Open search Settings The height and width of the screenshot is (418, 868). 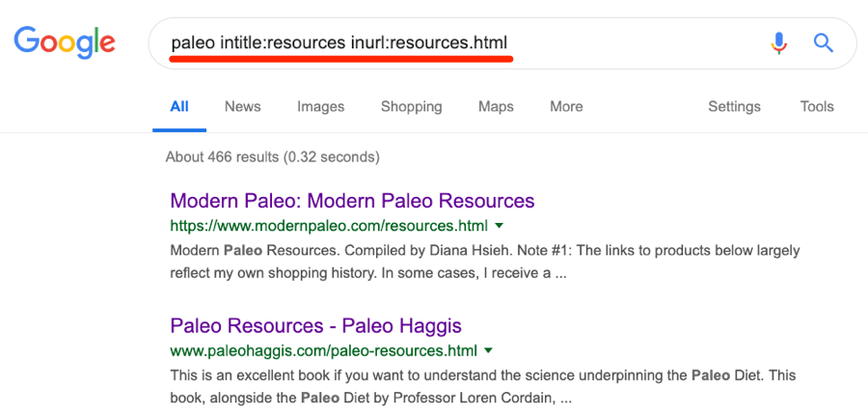pyautogui.click(x=734, y=107)
